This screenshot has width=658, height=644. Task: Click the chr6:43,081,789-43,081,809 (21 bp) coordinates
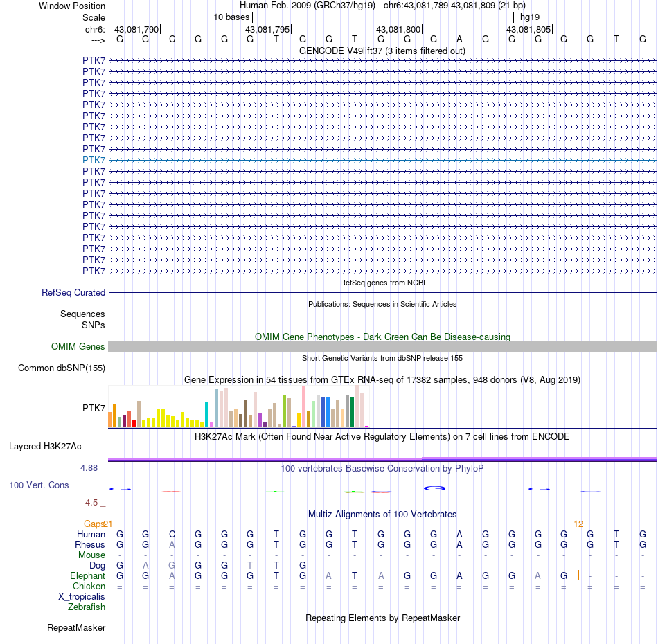(x=454, y=6)
